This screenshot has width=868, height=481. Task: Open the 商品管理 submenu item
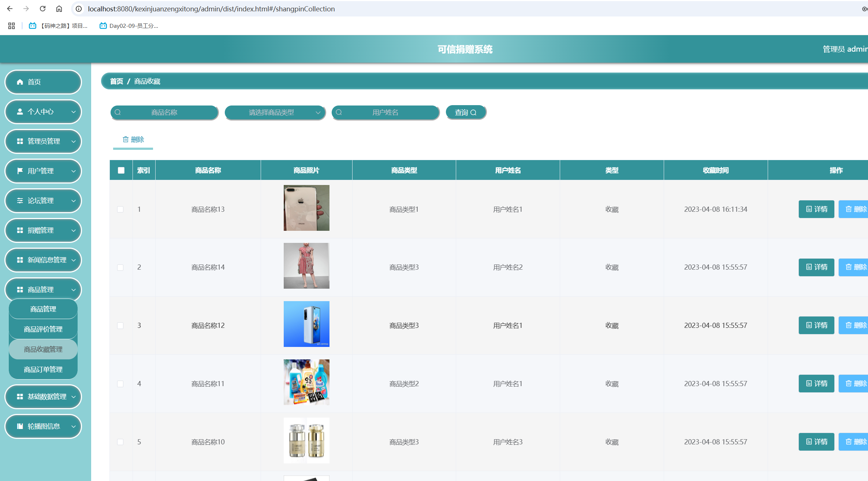click(43, 309)
